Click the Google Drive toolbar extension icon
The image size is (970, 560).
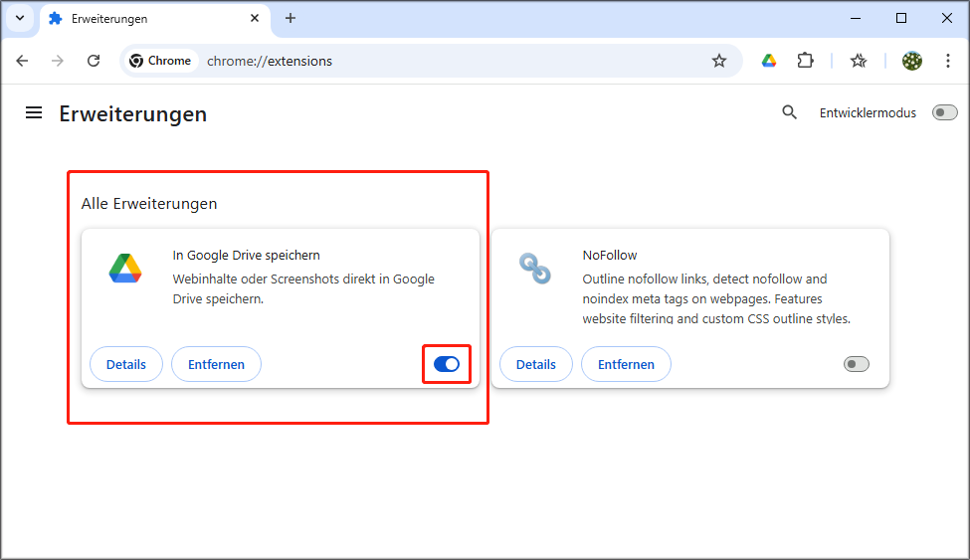tap(769, 61)
